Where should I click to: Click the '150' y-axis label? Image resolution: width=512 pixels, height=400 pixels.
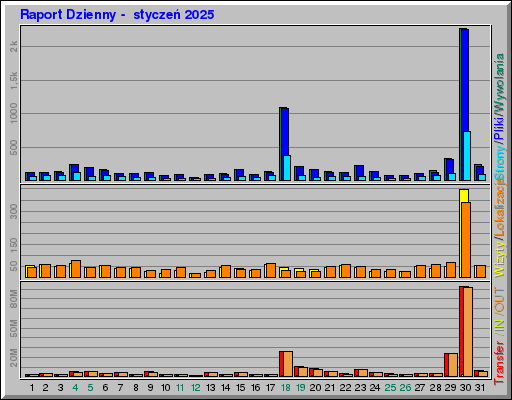pyautogui.click(x=14, y=244)
